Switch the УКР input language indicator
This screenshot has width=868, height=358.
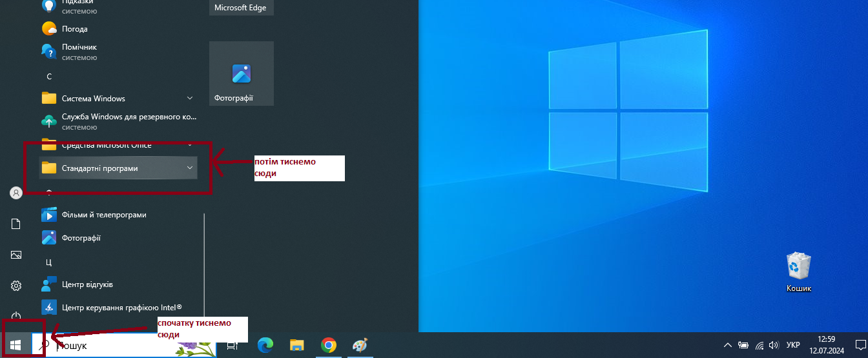coord(793,345)
